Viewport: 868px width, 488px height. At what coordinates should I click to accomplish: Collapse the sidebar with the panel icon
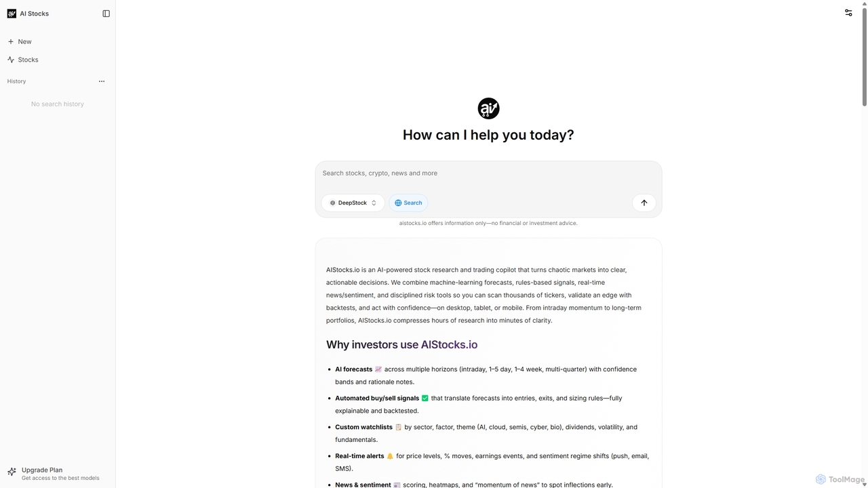tap(106, 14)
